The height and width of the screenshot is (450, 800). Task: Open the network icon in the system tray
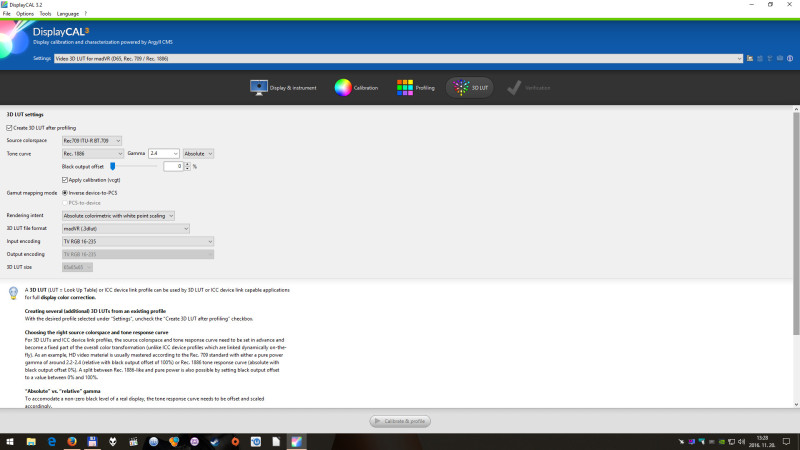732,442
